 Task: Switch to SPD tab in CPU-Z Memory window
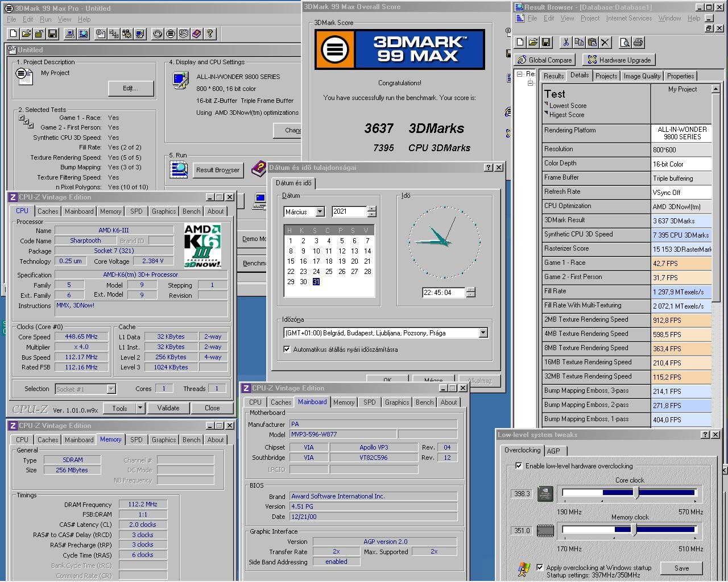tap(136, 439)
